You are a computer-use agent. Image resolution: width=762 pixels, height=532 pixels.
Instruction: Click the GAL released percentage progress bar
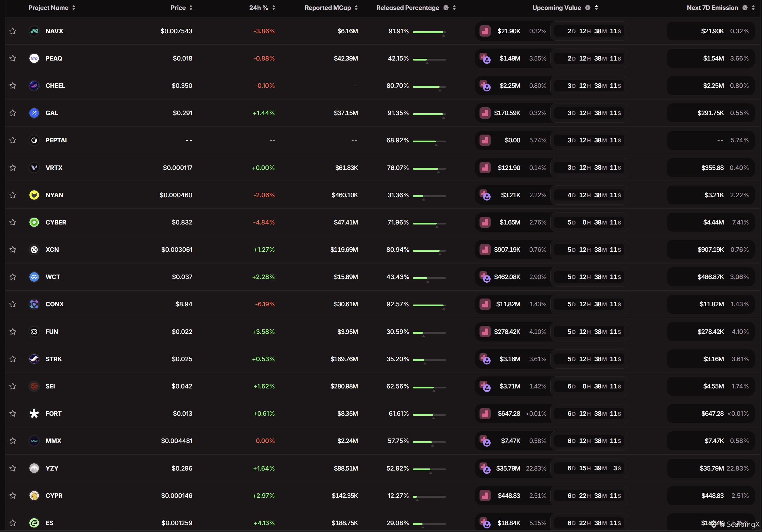429,114
